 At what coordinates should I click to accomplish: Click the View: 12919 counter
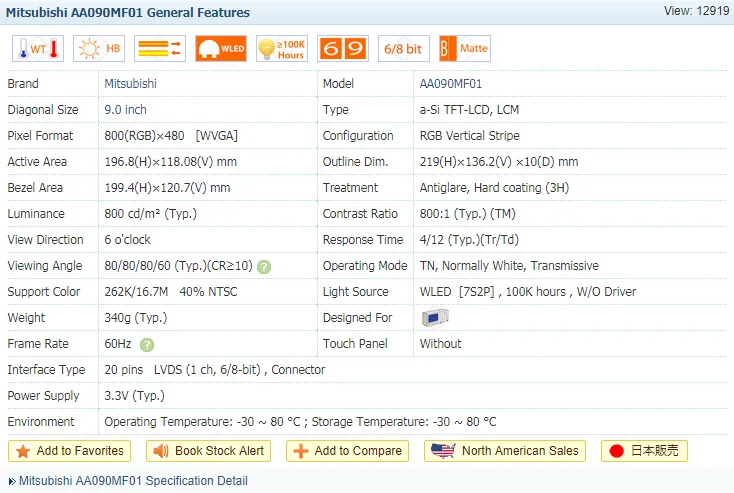[x=696, y=11]
